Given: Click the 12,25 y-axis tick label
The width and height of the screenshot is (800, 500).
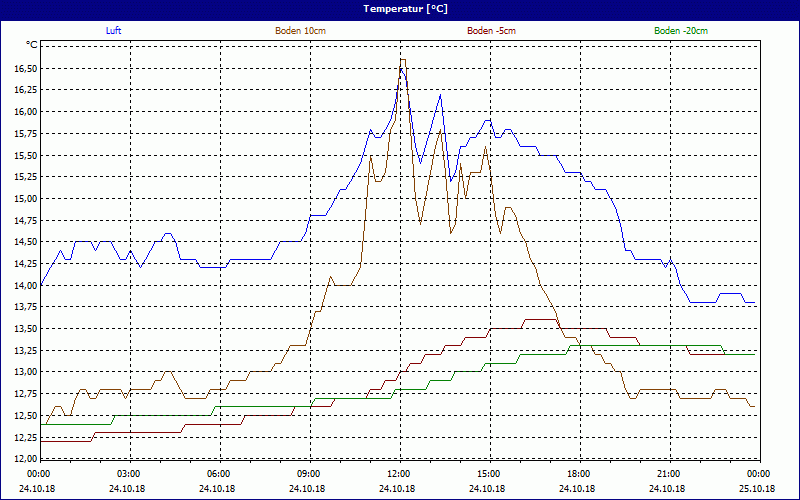Looking at the screenshot, I should (26, 437).
